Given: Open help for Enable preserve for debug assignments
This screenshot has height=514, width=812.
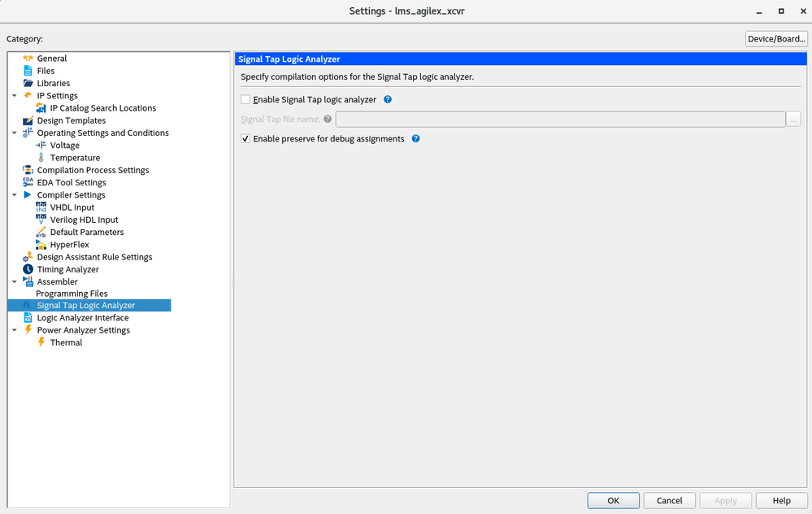Looking at the screenshot, I should tap(415, 139).
